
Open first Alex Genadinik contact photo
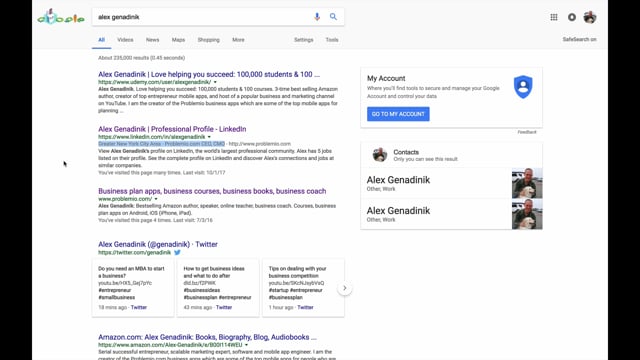point(527,183)
